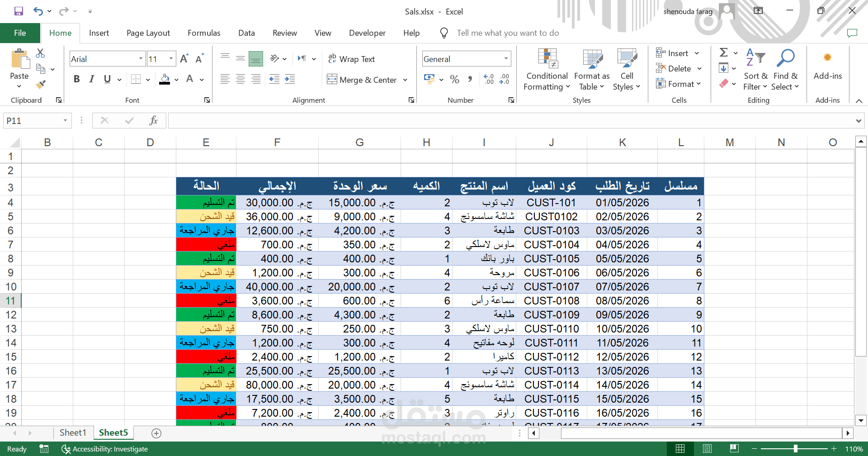The height and width of the screenshot is (456, 868).
Task: Open the Merge & Center dropdown arrow
Action: 405,80
